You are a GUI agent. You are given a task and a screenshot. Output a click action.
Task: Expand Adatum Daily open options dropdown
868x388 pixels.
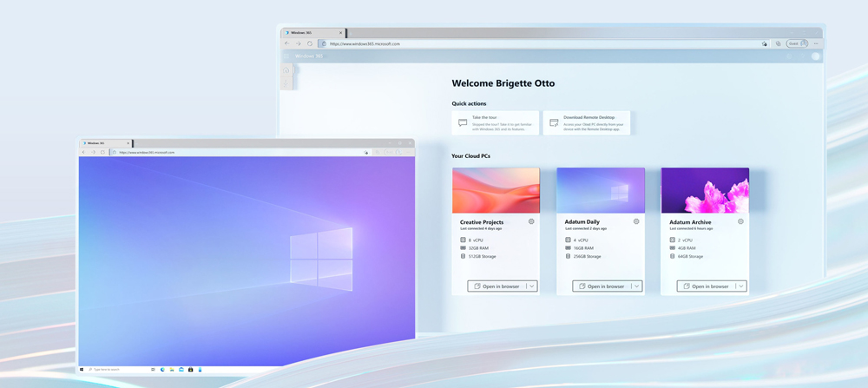tap(636, 286)
